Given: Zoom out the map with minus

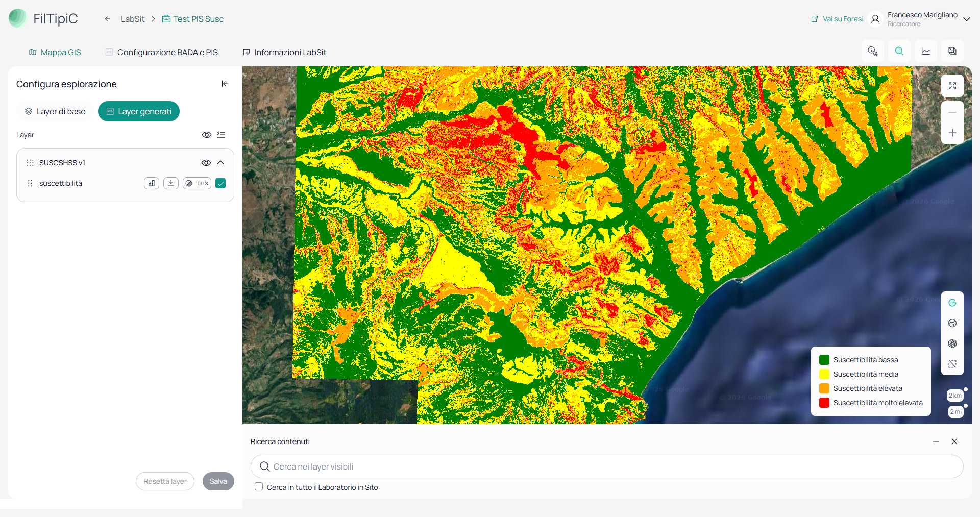Looking at the screenshot, I should pos(952,112).
